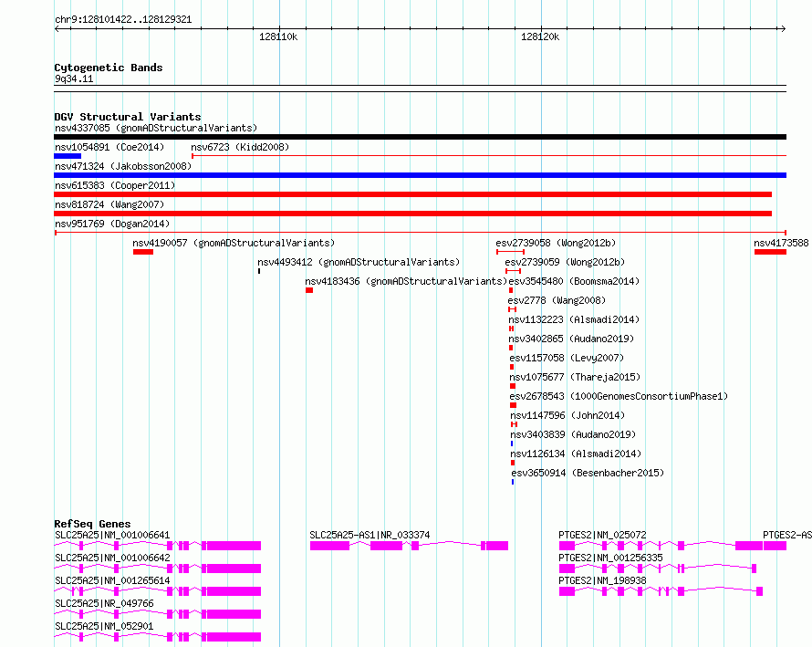
Task: Click the ruler's left arrow end
Action: pos(57,28)
